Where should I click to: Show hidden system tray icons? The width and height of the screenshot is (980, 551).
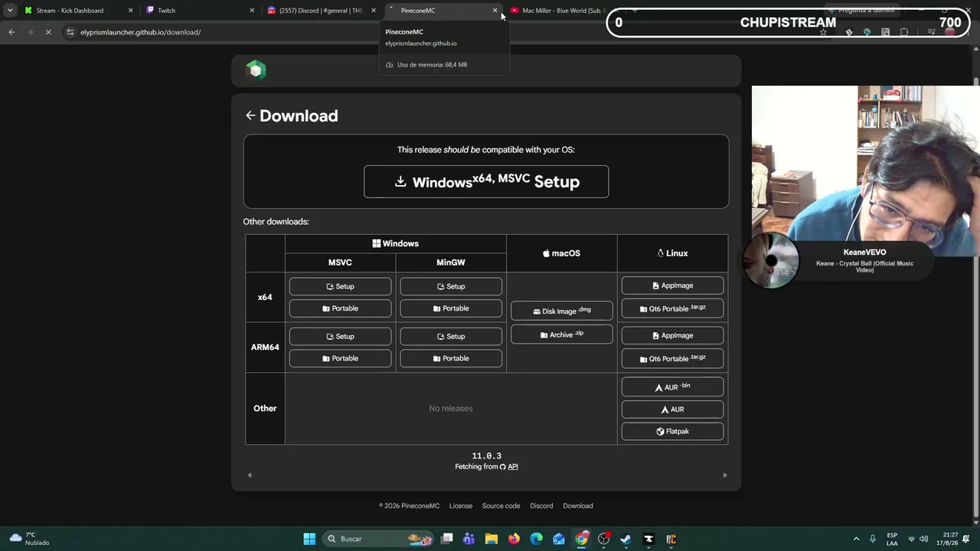click(856, 539)
